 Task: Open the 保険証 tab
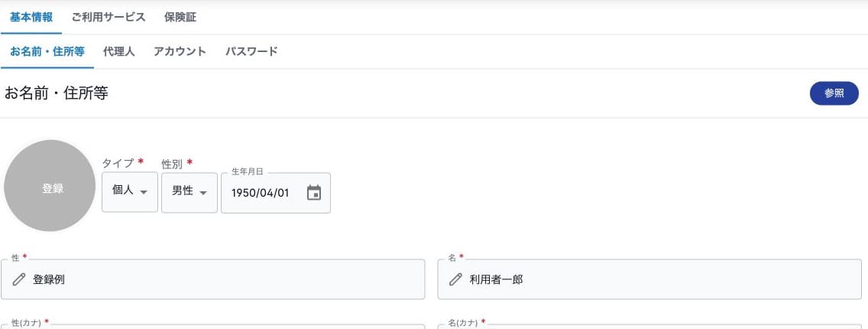click(180, 17)
